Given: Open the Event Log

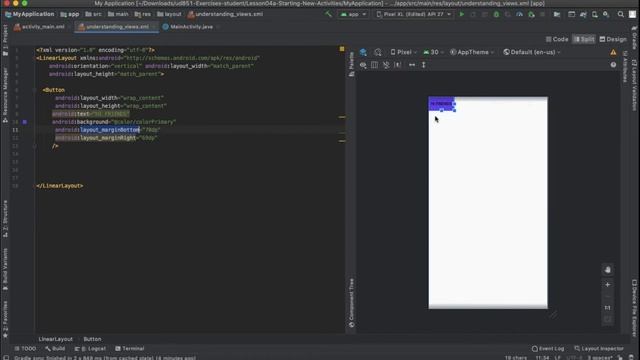Looking at the screenshot, I should click(x=548, y=349).
